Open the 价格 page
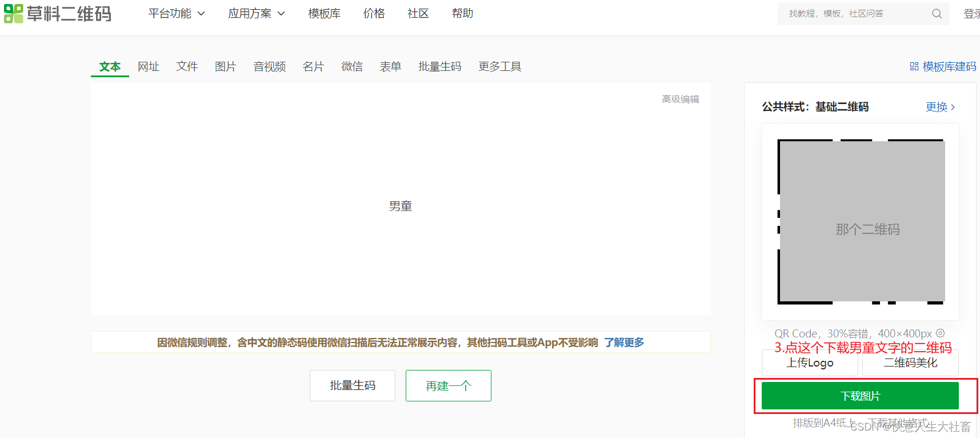 click(374, 14)
